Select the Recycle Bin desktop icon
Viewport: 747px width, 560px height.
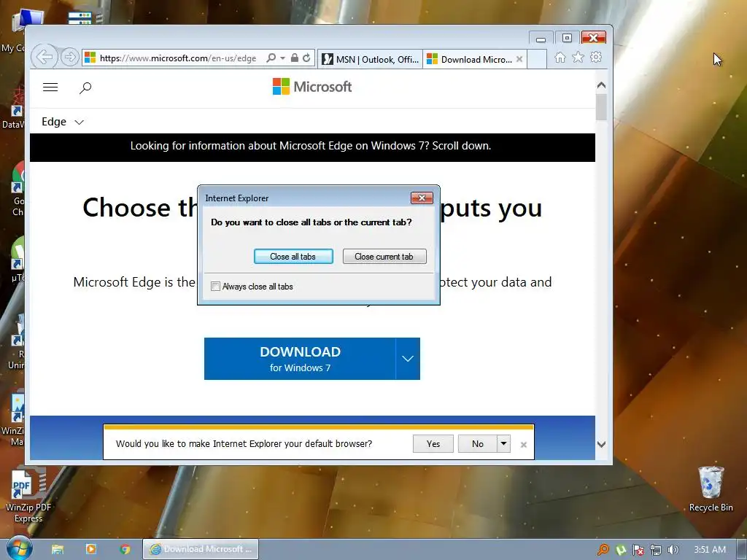pyautogui.click(x=711, y=489)
